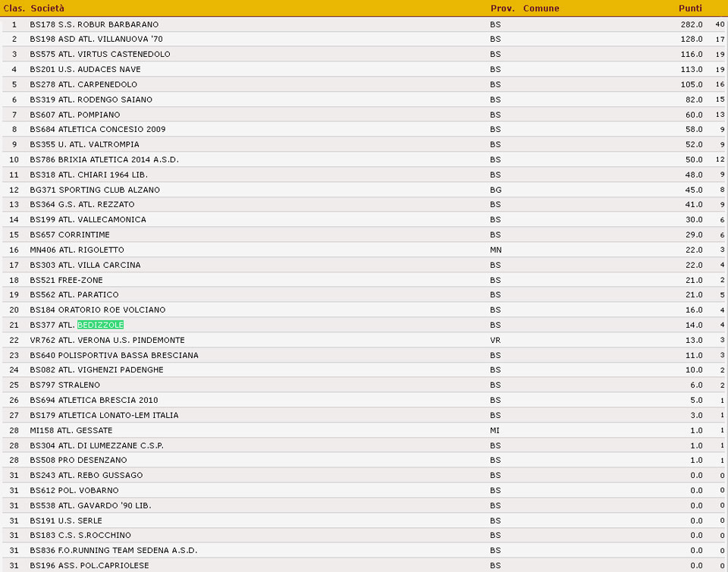Click the Punti column header
Screen dimensions: 728x572
[690, 8]
